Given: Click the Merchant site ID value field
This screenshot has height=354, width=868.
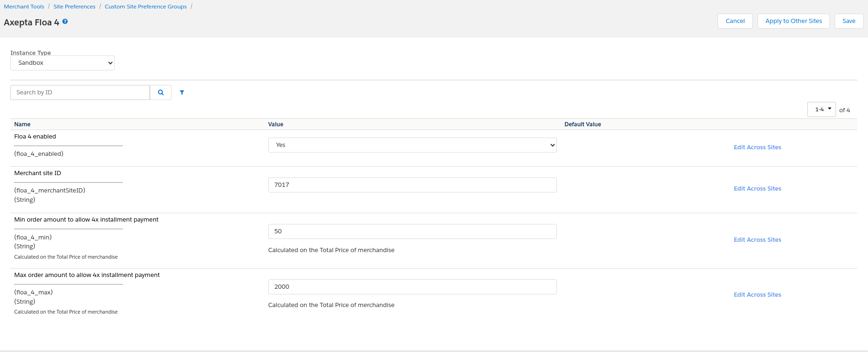Looking at the screenshot, I should tap(412, 185).
